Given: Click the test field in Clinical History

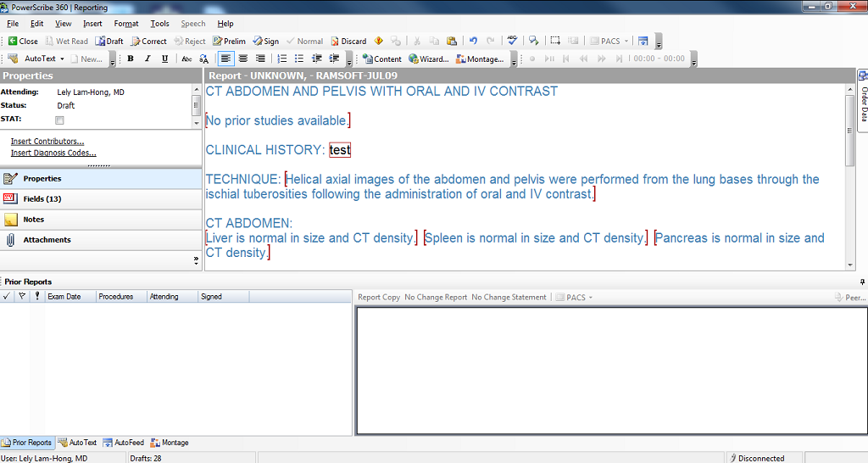Looking at the screenshot, I should click(x=340, y=150).
